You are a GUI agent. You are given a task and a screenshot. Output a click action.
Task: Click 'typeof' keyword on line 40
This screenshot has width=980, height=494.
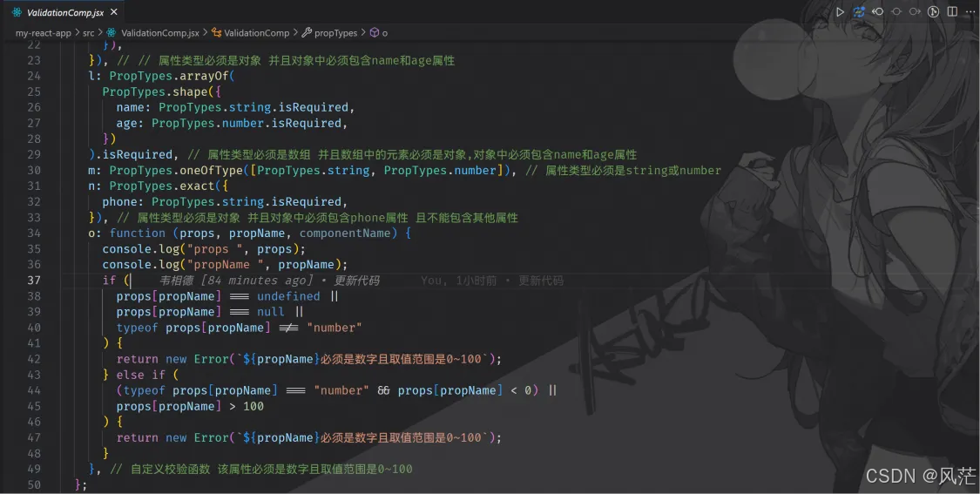137,327
